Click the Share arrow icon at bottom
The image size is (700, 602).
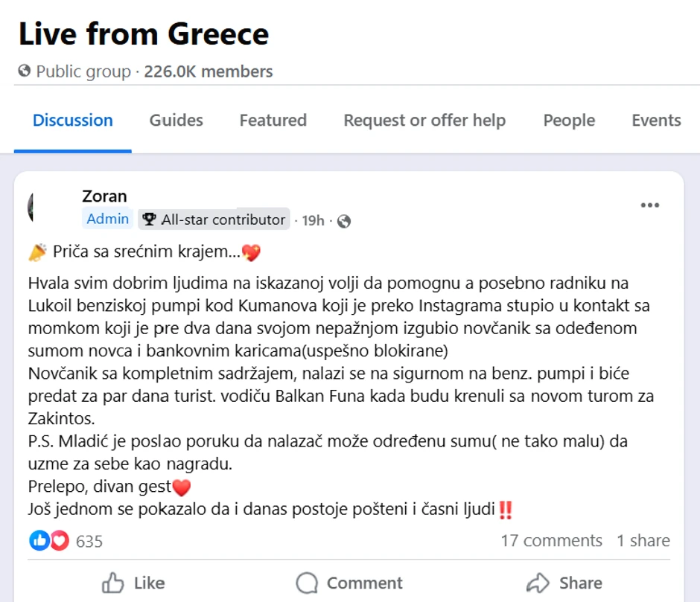[536, 583]
